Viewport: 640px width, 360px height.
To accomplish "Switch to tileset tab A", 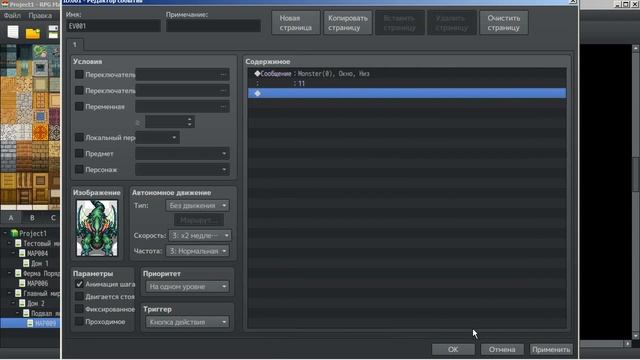I will 11,218.
